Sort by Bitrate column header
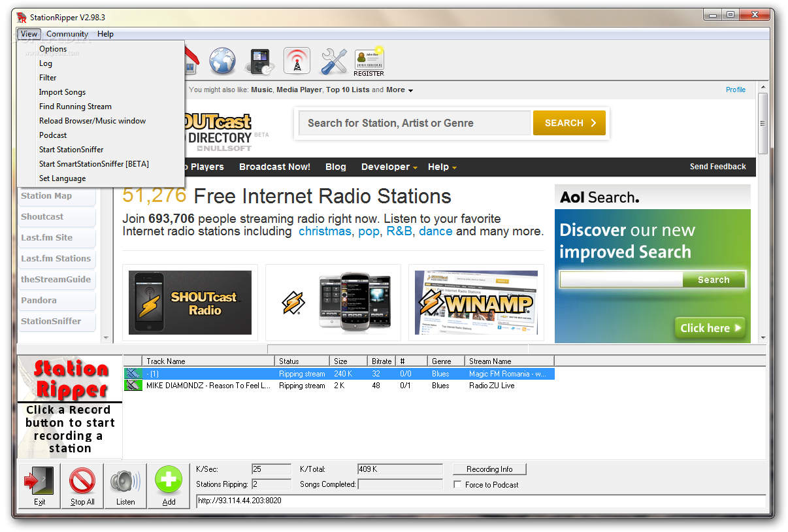The width and height of the screenshot is (788, 532). point(382,361)
